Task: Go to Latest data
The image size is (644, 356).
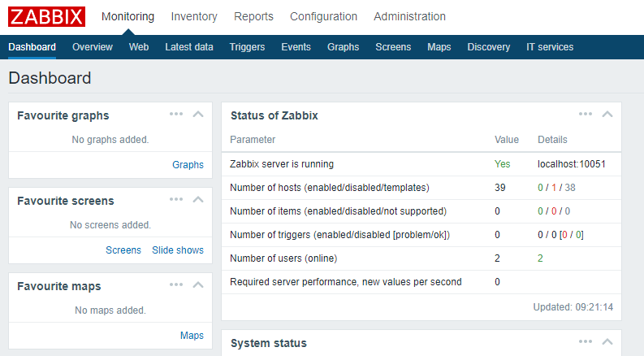Action: [189, 47]
